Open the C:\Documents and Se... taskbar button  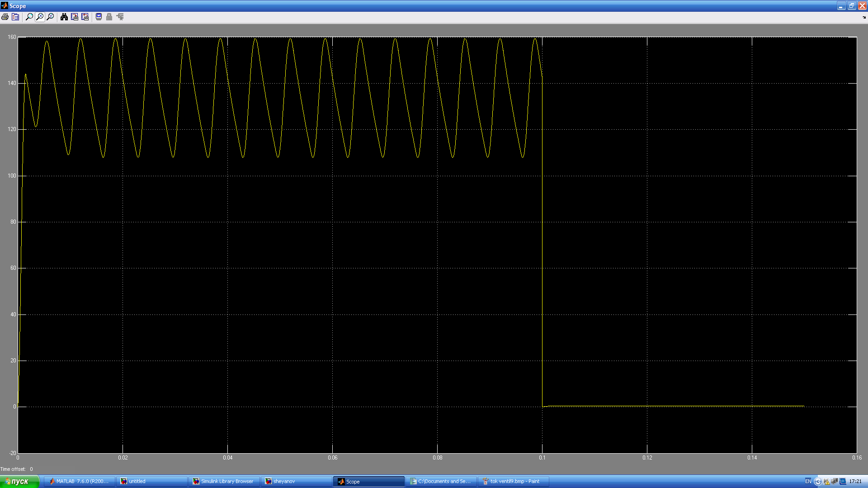pos(441,482)
